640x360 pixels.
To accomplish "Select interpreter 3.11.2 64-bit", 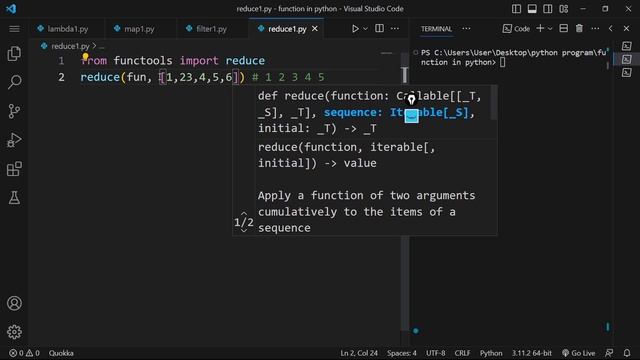I will [x=532, y=353].
